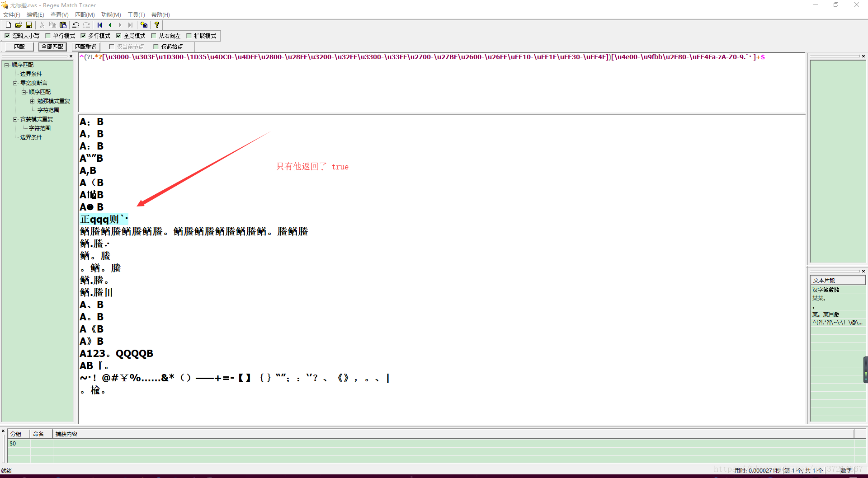Click the 分组 column header
868x478 pixels.
click(19, 434)
